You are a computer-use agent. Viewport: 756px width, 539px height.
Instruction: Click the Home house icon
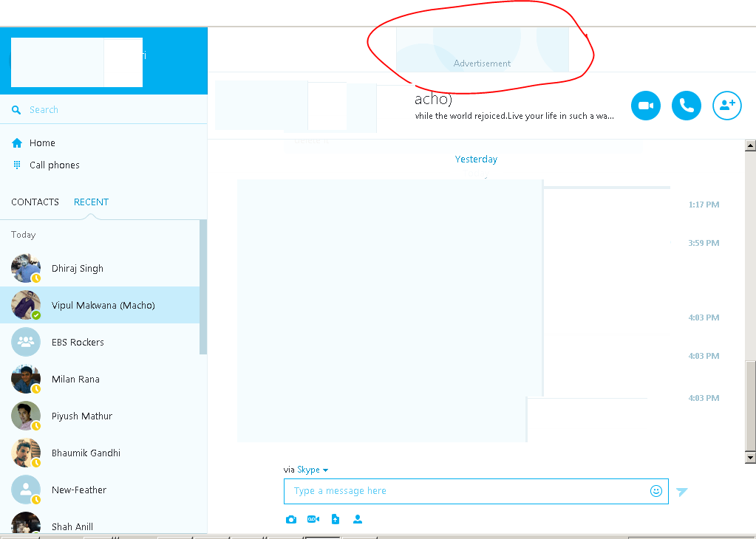[x=17, y=143]
